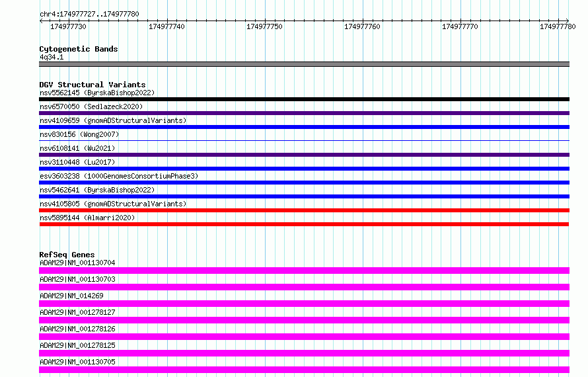
Task: Click the Cytogenetic Bands track title
Action: [79, 49]
